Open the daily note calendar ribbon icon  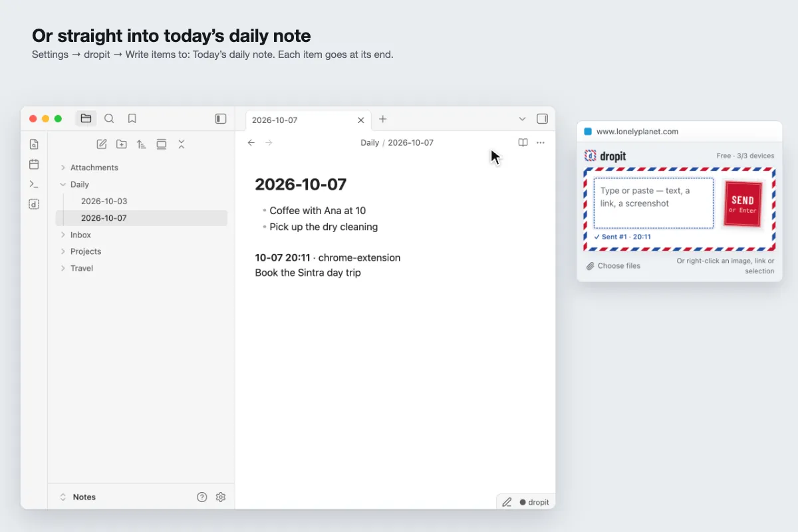pyautogui.click(x=34, y=164)
